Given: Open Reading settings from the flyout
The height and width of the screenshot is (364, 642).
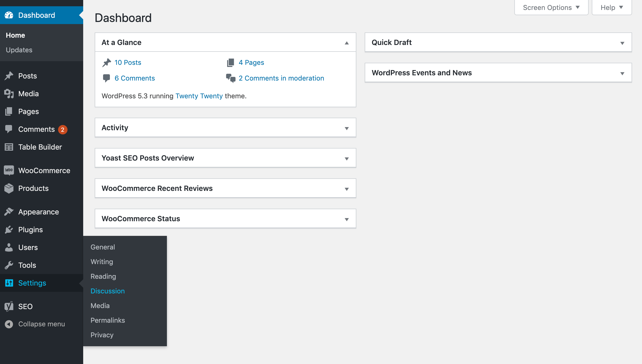Looking at the screenshot, I should (103, 276).
